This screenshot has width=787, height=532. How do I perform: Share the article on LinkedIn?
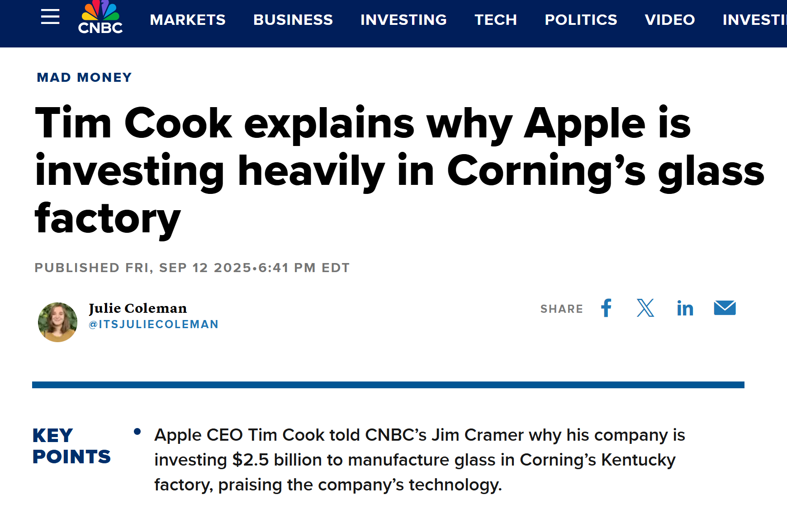(x=685, y=309)
